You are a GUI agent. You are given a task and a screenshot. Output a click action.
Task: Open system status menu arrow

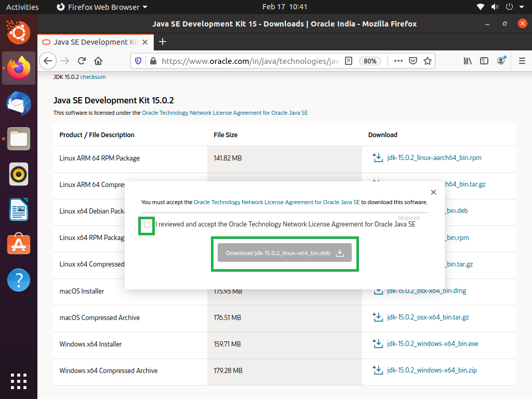pyautogui.click(x=522, y=7)
